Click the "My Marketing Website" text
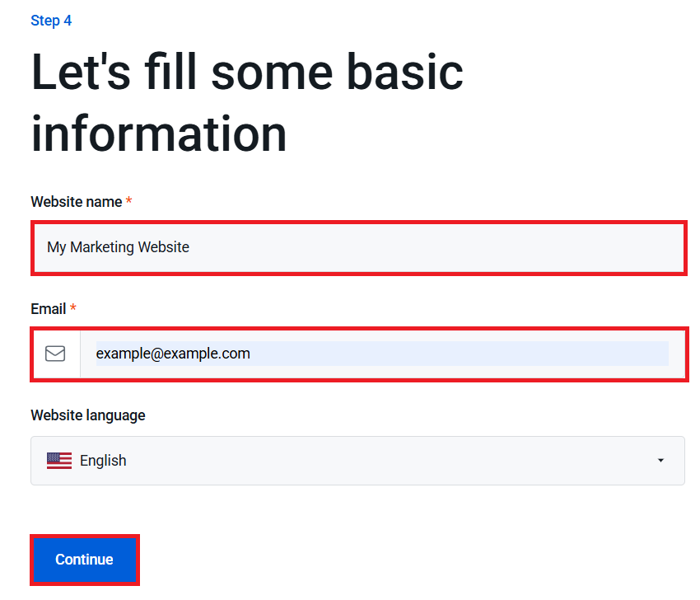Screen dimensions: 700x600 point(118,246)
